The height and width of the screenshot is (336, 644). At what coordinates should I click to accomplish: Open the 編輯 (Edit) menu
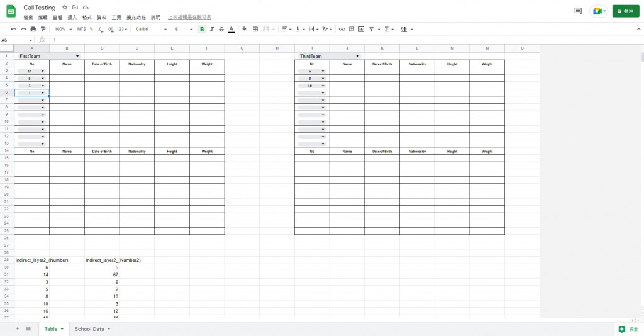(43, 17)
